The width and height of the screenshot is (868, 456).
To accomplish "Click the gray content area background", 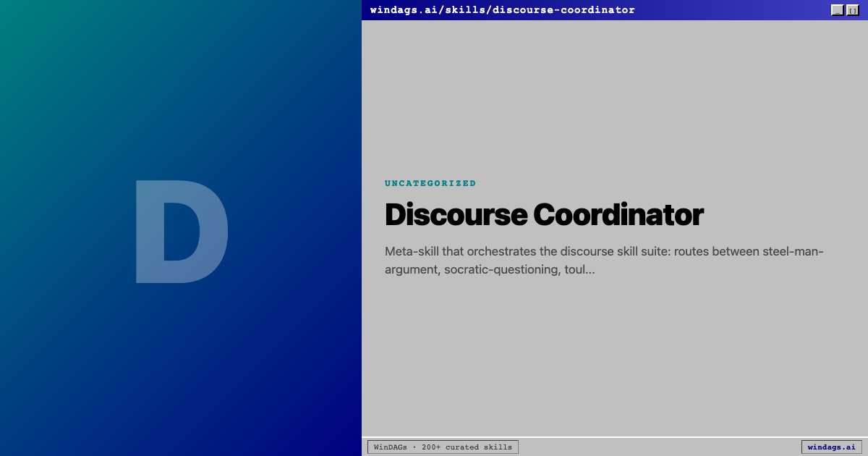I will 615,347.
